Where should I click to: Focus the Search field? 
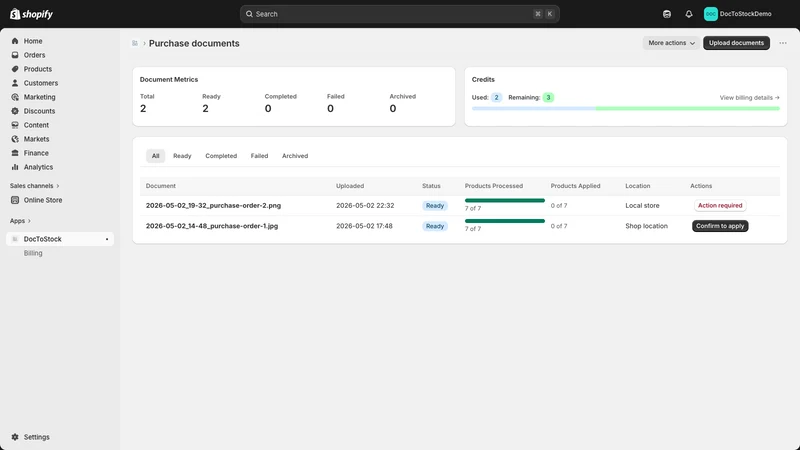399,14
